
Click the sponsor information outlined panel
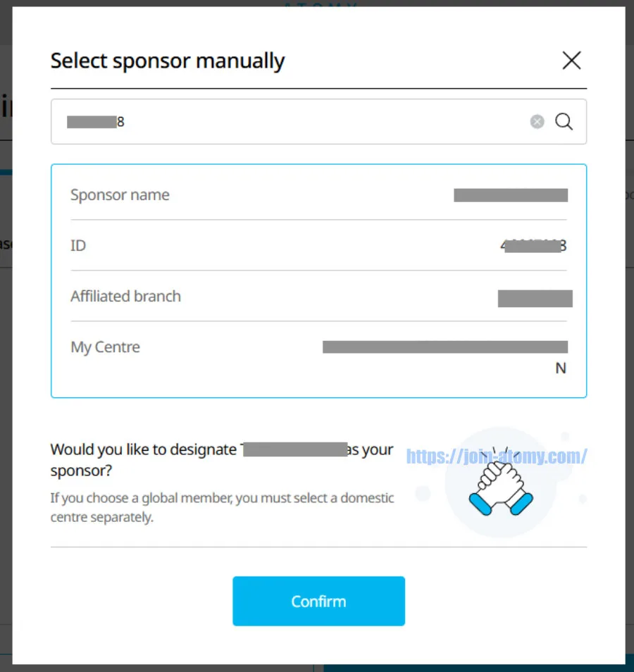[x=318, y=280]
